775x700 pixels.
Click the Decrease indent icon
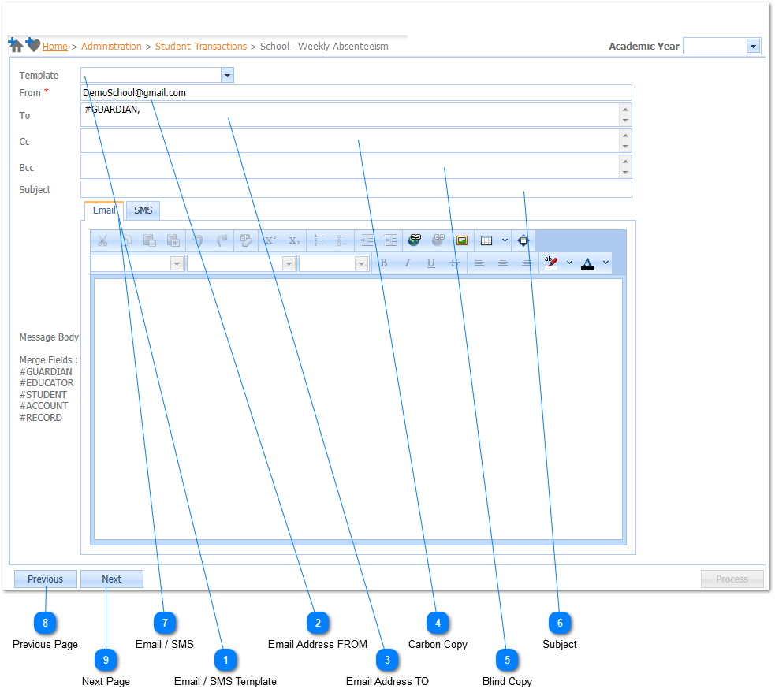390,240
